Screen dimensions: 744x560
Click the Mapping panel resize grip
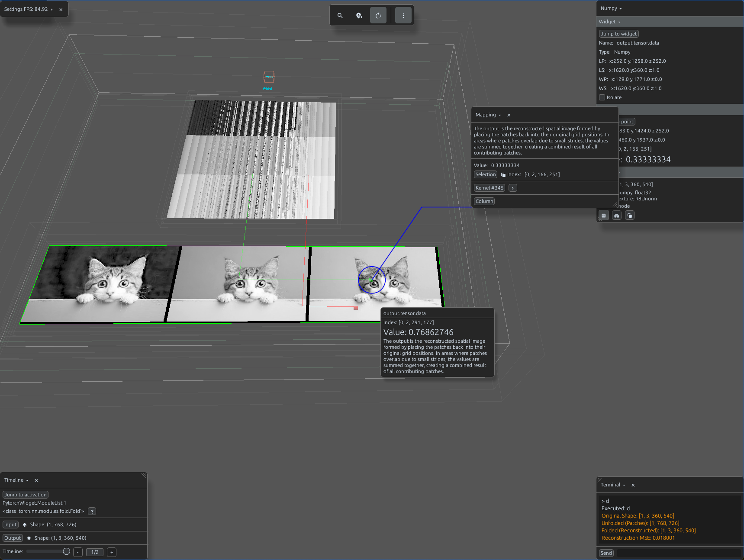[615, 205]
